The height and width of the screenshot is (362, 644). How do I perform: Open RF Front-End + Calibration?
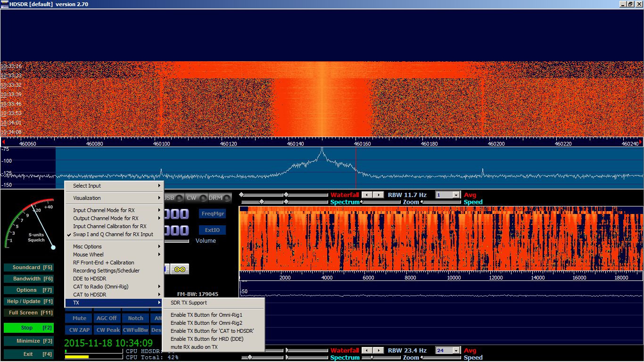click(113, 263)
